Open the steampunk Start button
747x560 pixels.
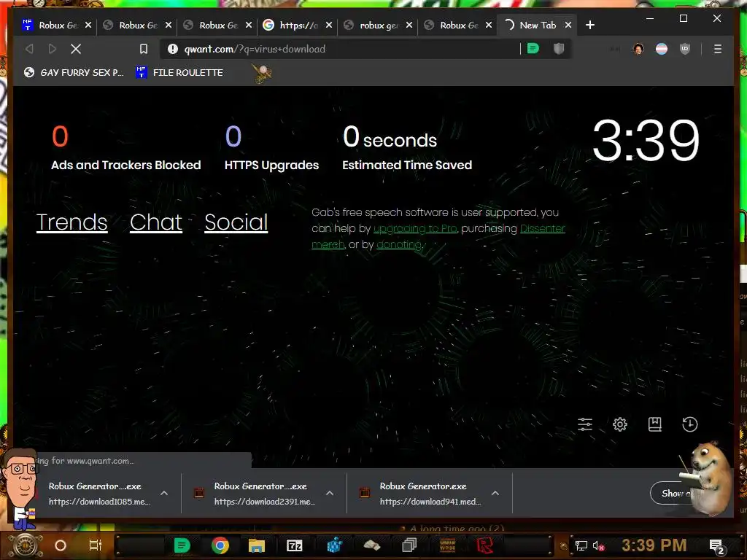[x=25, y=545]
